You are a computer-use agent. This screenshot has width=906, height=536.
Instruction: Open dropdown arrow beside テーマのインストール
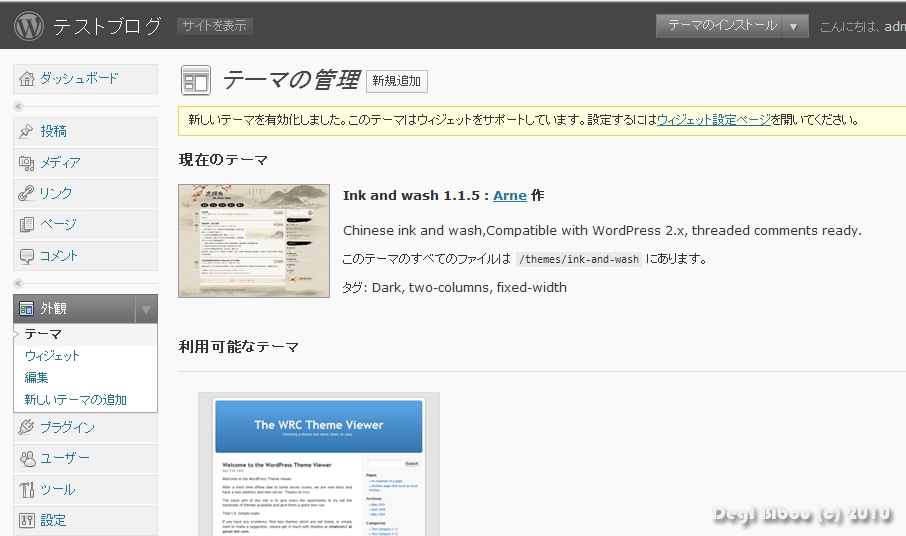794,27
